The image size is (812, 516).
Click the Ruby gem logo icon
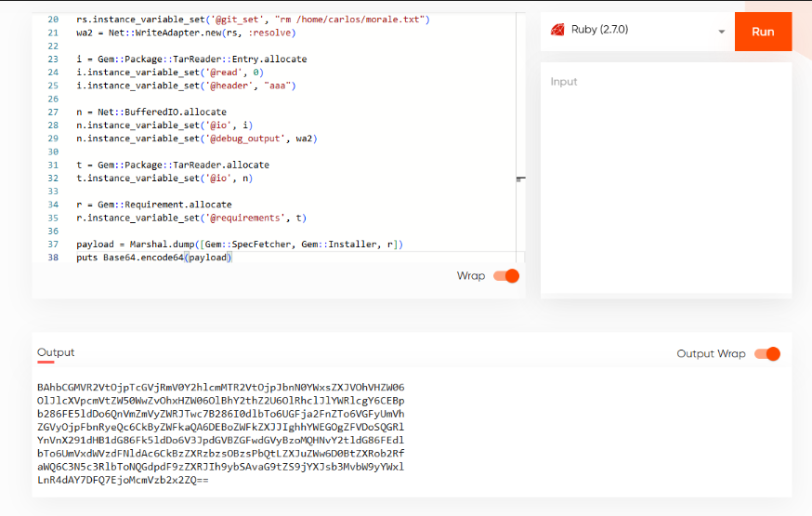pyautogui.click(x=557, y=30)
